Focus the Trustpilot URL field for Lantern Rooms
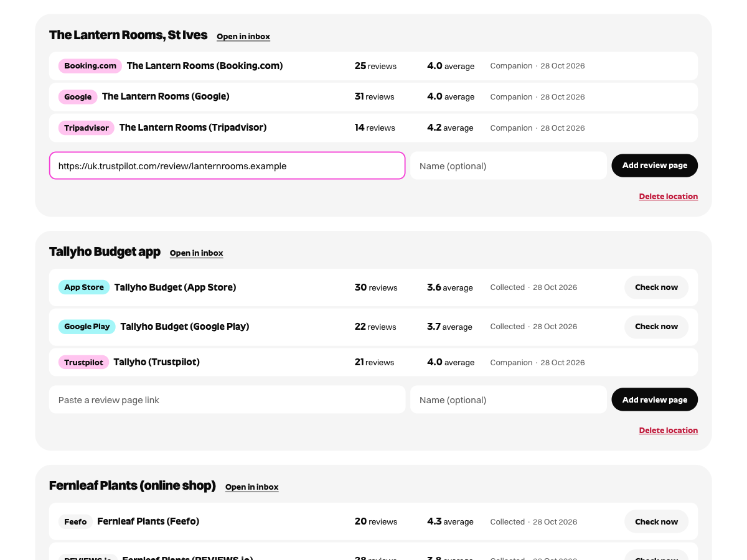 (227, 166)
